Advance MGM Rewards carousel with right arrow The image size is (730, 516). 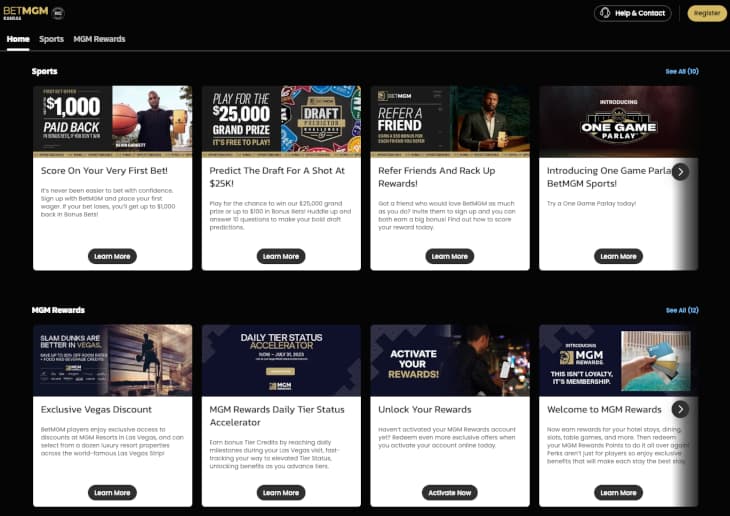(x=680, y=409)
